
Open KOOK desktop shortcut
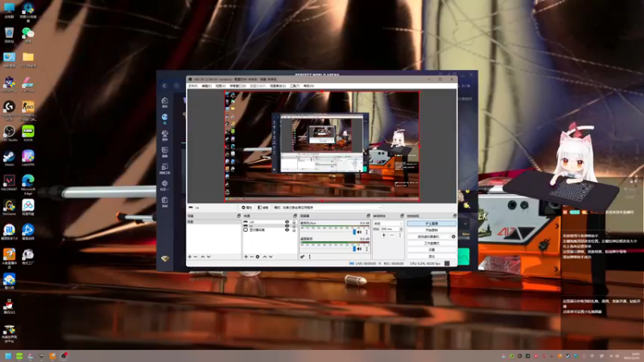[x=28, y=134]
